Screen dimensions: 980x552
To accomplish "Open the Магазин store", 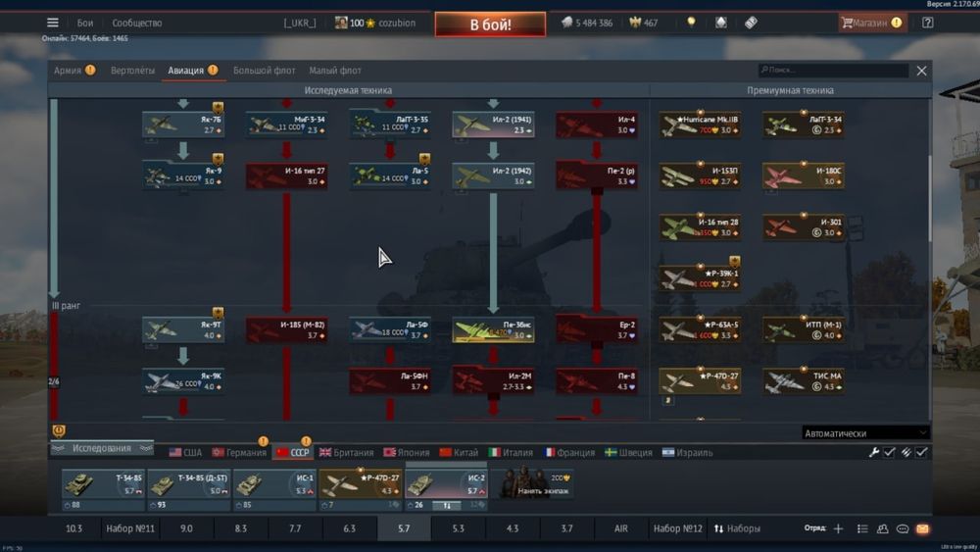I will point(872,24).
